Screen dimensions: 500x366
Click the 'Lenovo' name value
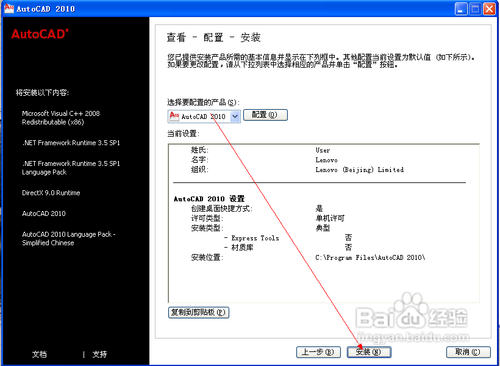(x=327, y=160)
